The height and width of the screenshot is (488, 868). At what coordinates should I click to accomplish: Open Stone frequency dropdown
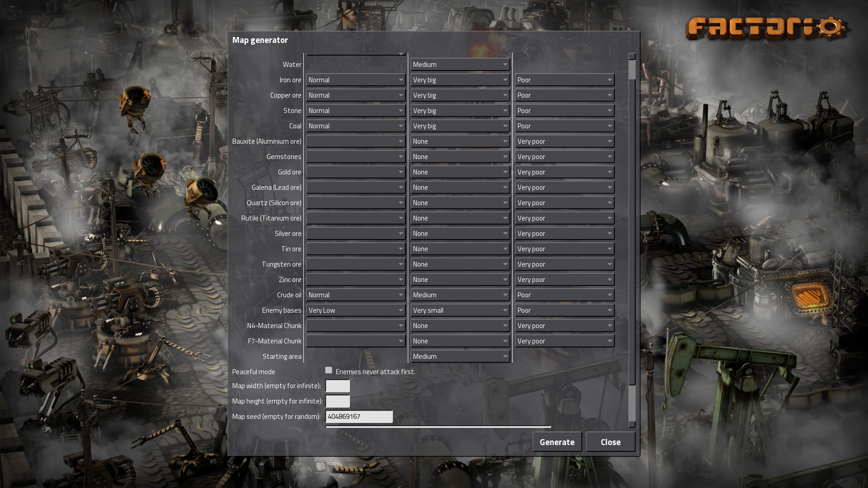point(356,111)
